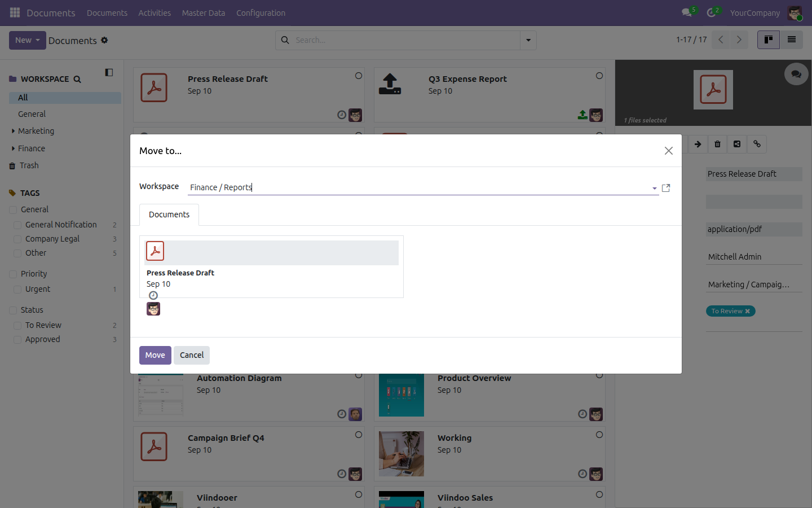Click the link icon in inspector toolbar
Viewport: 812px width, 508px height.
tap(757, 144)
